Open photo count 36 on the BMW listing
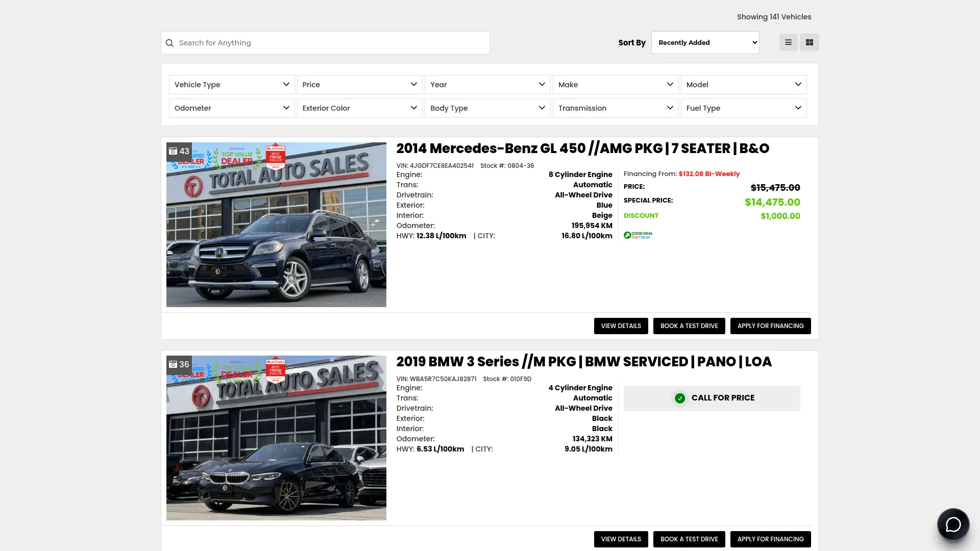 tap(179, 364)
